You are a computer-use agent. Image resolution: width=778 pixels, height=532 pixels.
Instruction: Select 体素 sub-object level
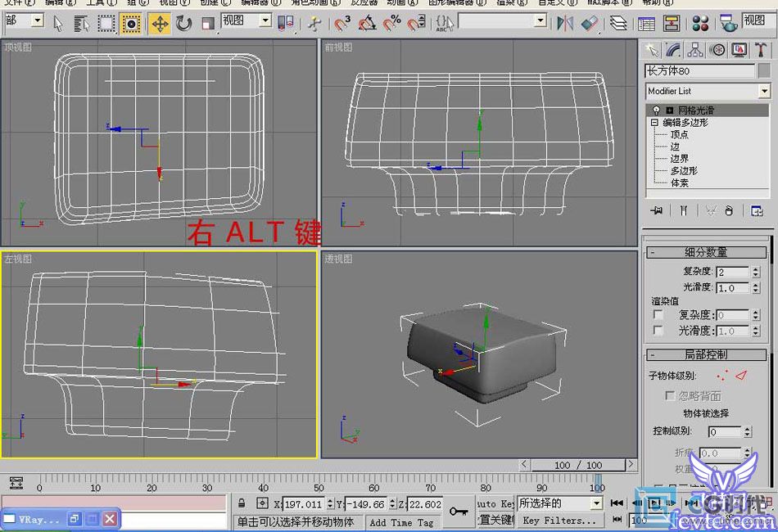[679, 183]
